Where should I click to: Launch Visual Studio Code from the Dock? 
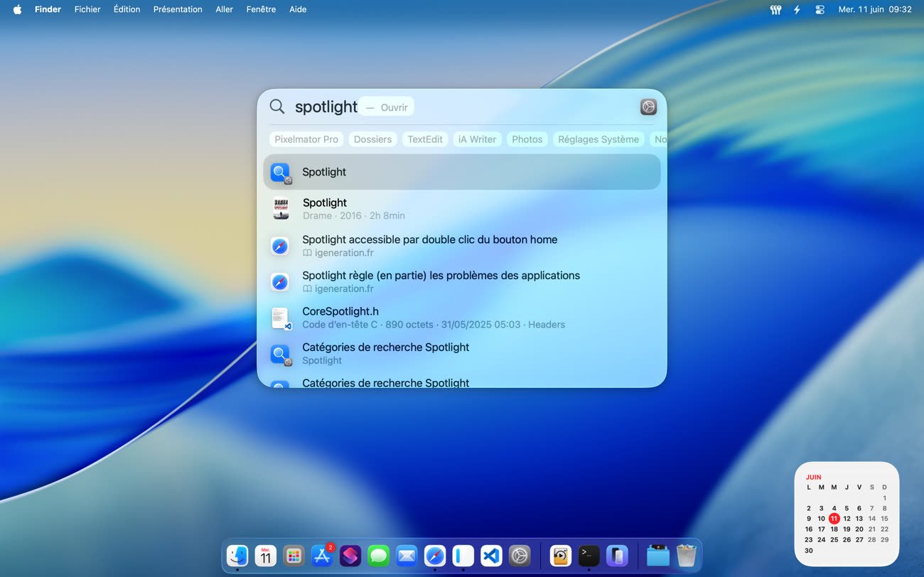pos(491,555)
